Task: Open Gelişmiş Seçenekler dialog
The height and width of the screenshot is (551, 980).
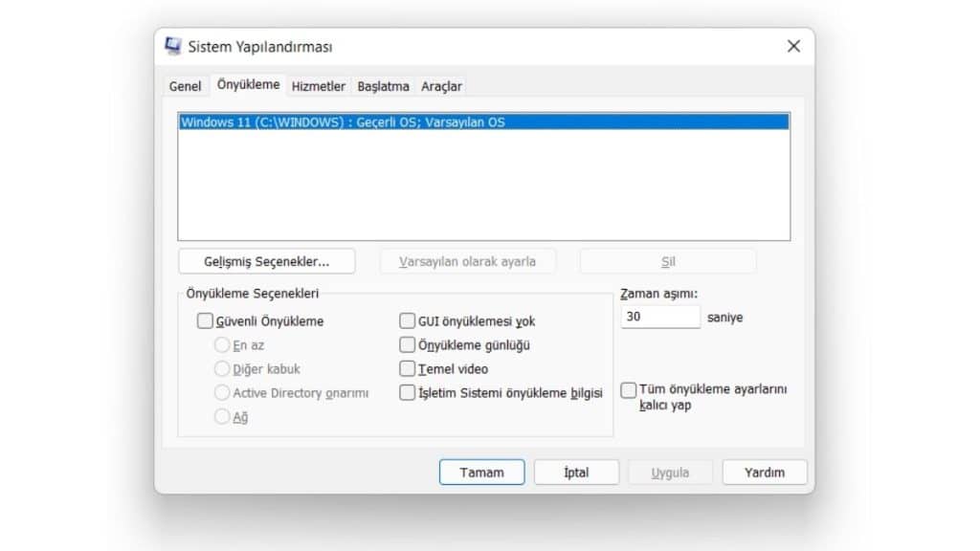Action: [x=266, y=260]
